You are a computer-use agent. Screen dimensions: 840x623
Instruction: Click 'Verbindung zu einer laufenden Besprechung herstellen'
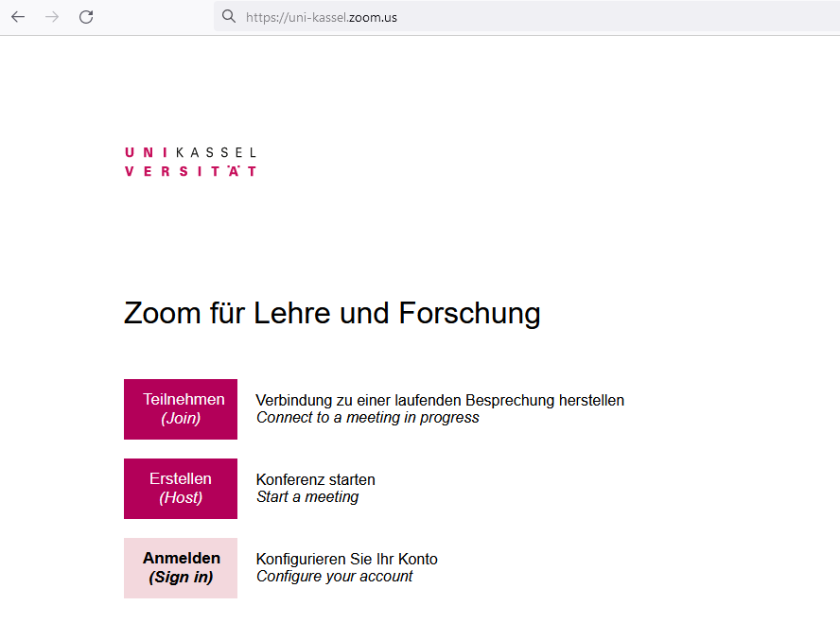point(439,400)
